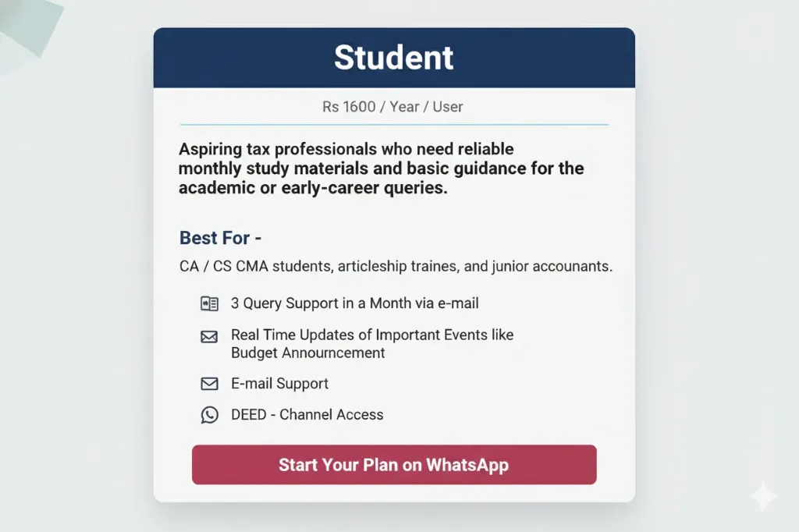Click the CA / CS CMA students text
799x532 pixels.
pyautogui.click(x=396, y=266)
